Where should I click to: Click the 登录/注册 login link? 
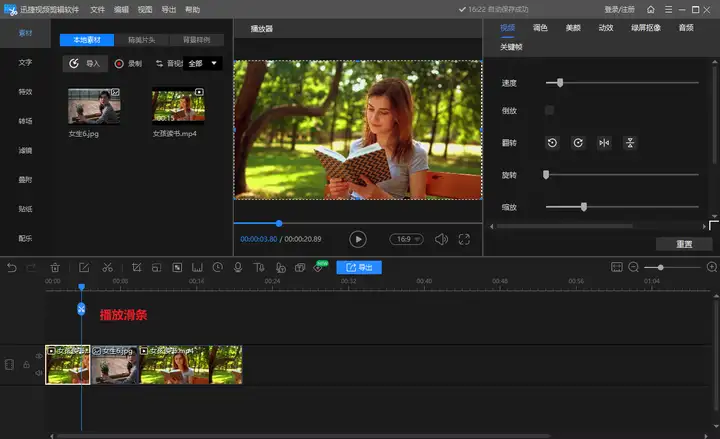coord(619,9)
